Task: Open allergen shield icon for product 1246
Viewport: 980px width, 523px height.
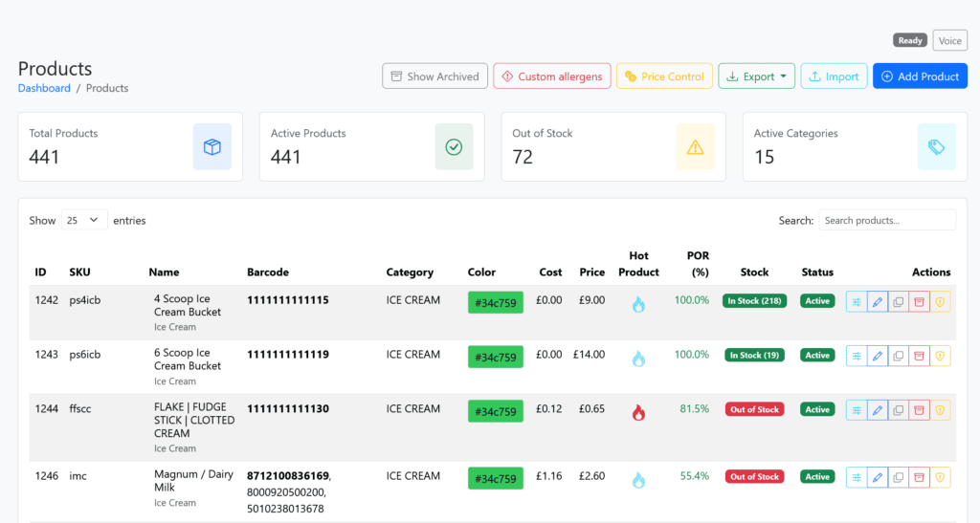Action: [940, 477]
